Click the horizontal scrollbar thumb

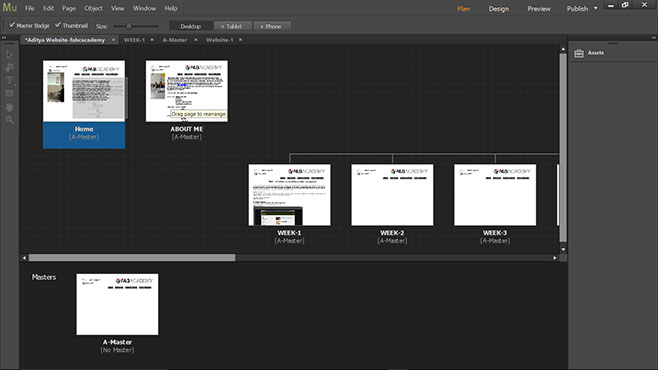pyautogui.click(x=132, y=258)
